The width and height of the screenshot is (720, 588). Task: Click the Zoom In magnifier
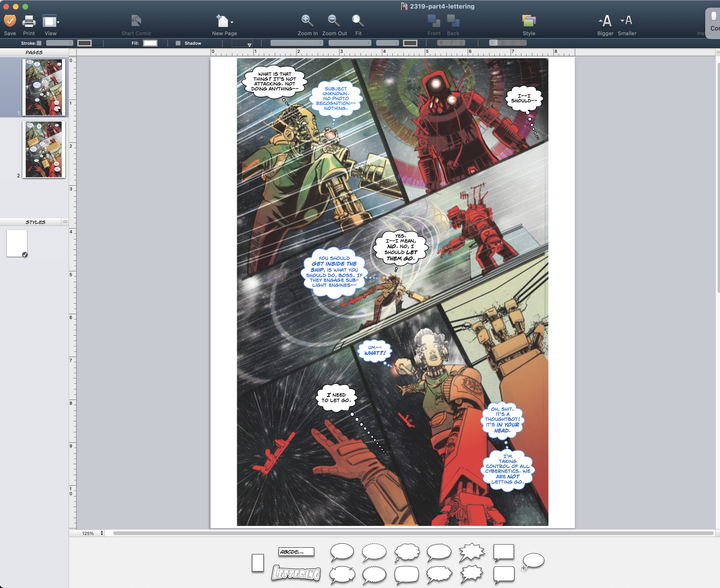coord(307,21)
